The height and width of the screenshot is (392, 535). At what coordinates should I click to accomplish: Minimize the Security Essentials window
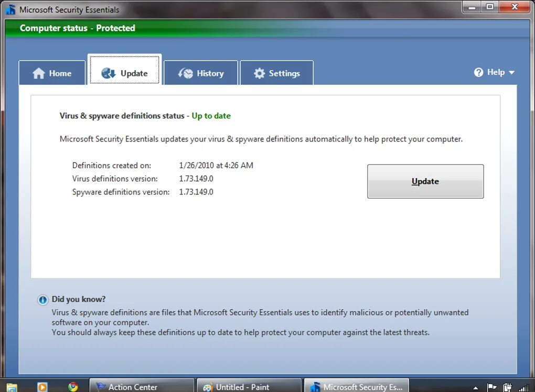(x=472, y=7)
